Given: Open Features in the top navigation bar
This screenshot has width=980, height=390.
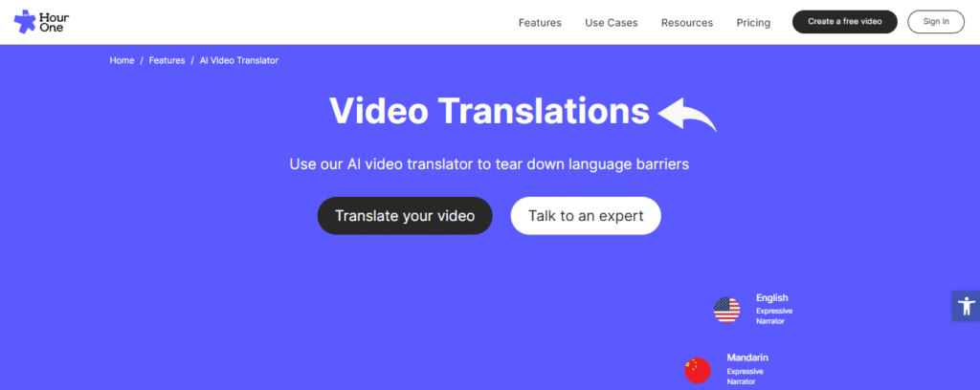Looking at the screenshot, I should point(540,23).
